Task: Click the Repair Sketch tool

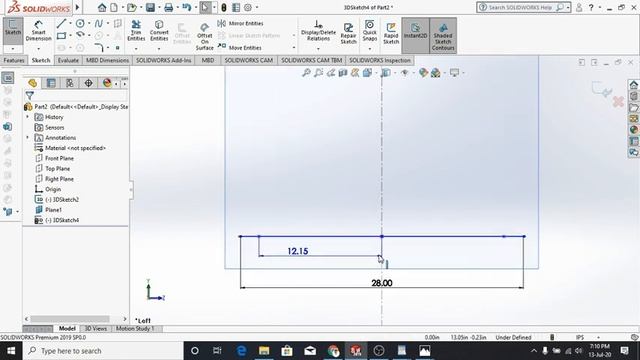Action: pyautogui.click(x=349, y=33)
